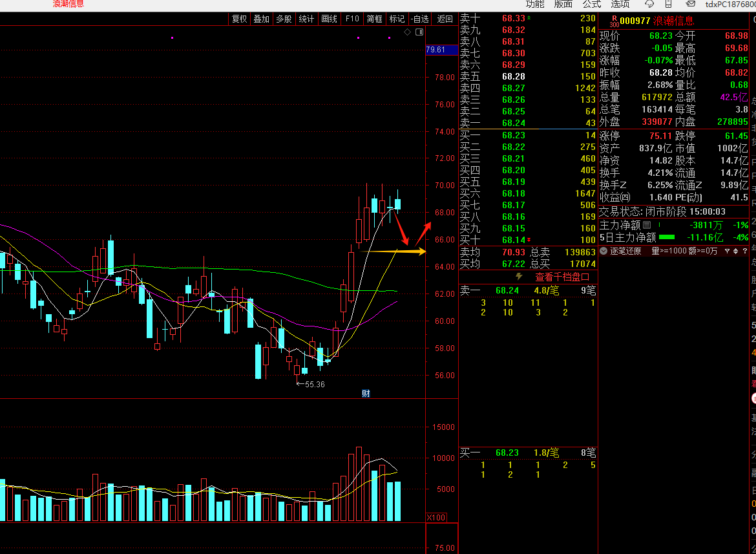Click the lightning icon beside 查看千档盘口

pyautogui.click(x=519, y=277)
